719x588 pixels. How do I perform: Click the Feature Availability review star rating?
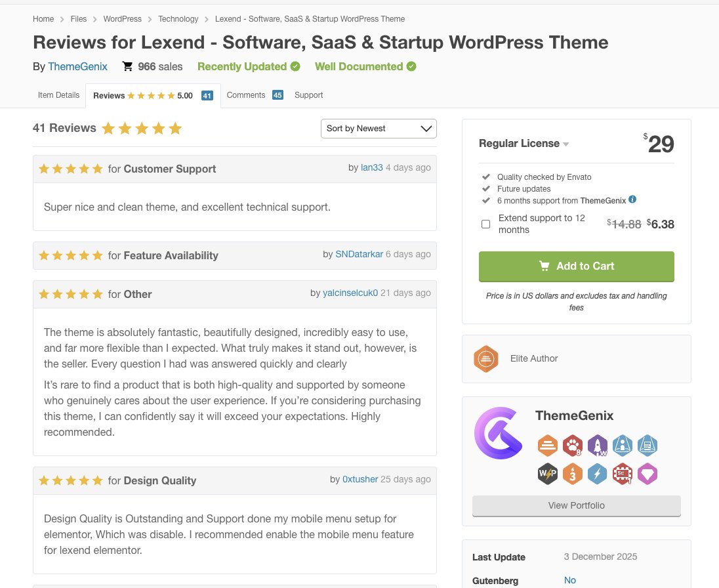(x=71, y=255)
